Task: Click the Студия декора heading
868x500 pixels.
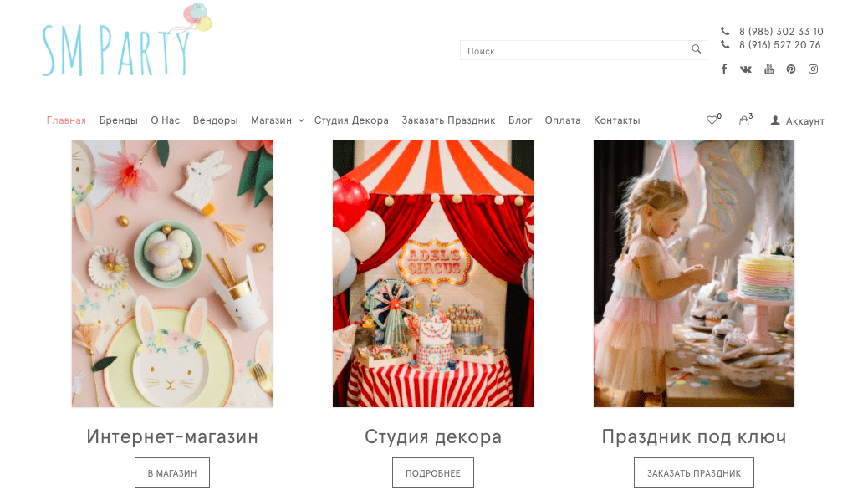Action: coord(433,437)
